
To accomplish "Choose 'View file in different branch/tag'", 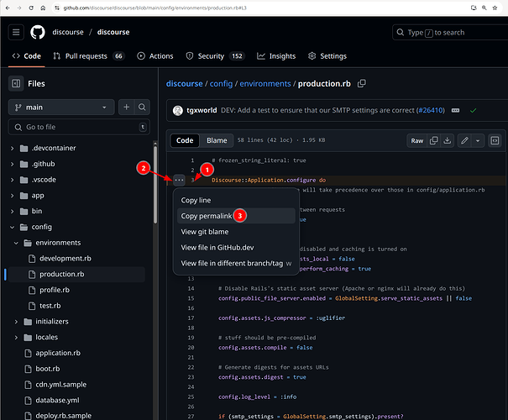I will tap(236, 263).
